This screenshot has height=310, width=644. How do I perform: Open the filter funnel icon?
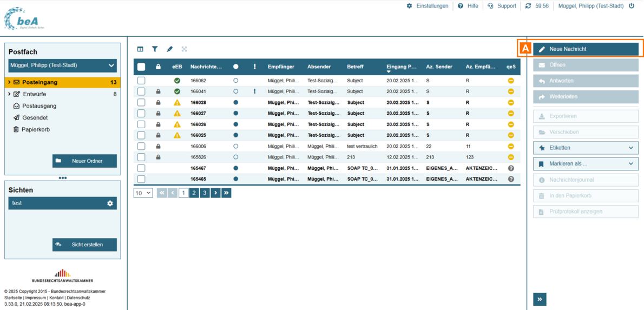[x=155, y=49]
